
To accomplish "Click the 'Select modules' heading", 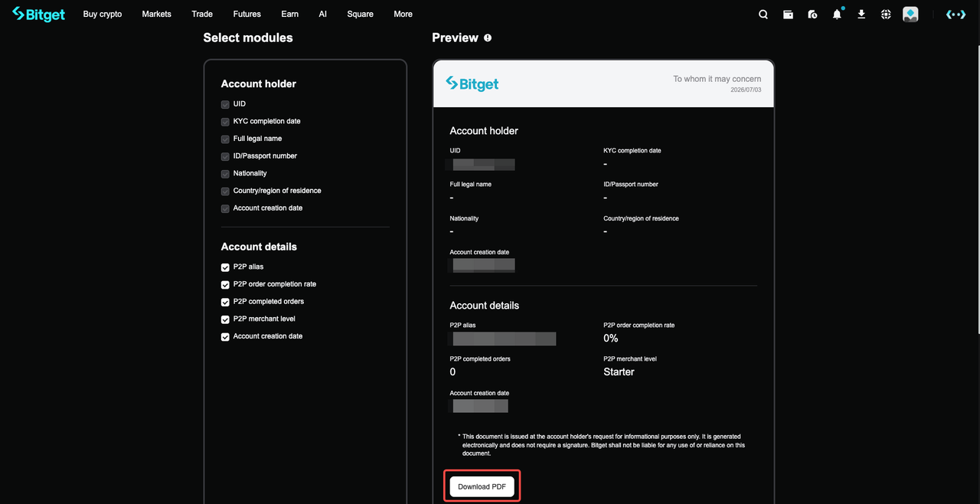I will [248, 38].
